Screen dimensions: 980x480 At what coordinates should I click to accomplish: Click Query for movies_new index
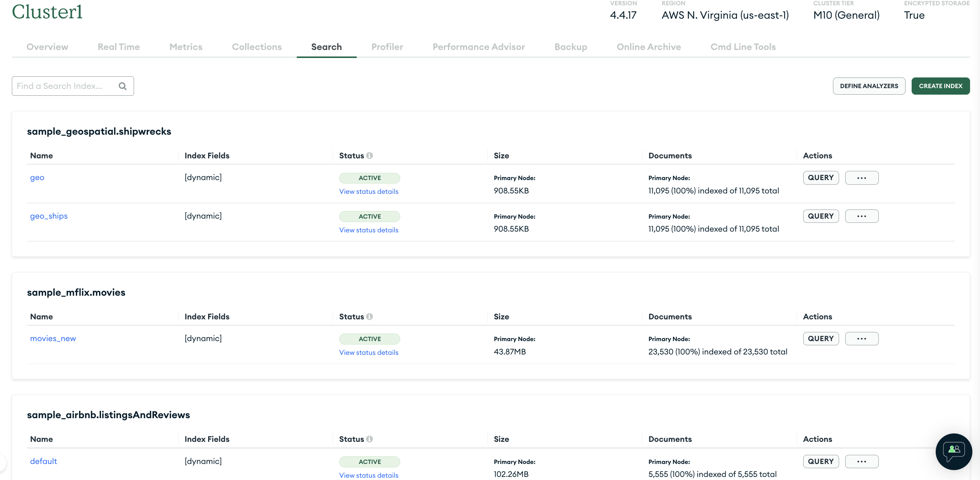[x=821, y=339]
